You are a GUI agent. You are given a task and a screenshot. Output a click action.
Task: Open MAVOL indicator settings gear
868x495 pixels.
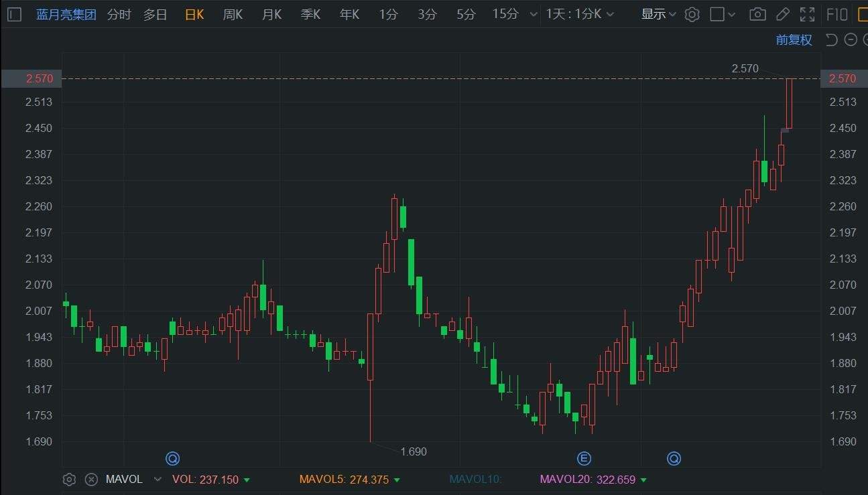[x=69, y=480]
